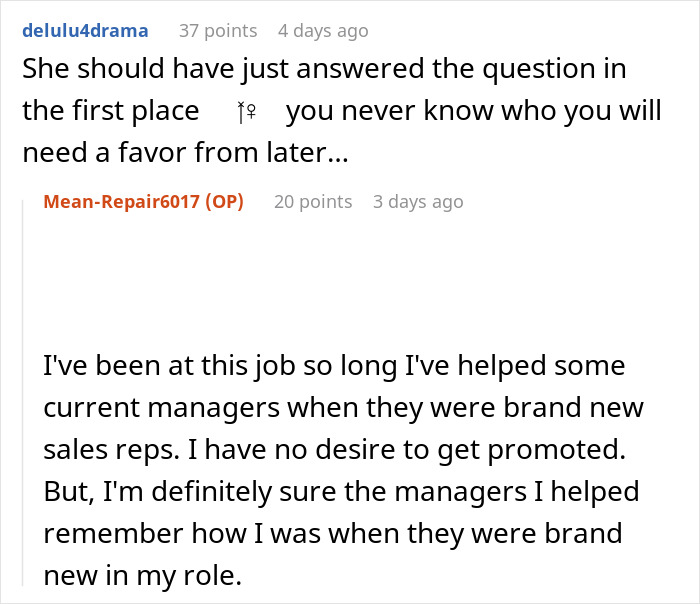Open delulu4drama's user profile
The height and width of the screenshot is (604, 700).
(84, 31)
